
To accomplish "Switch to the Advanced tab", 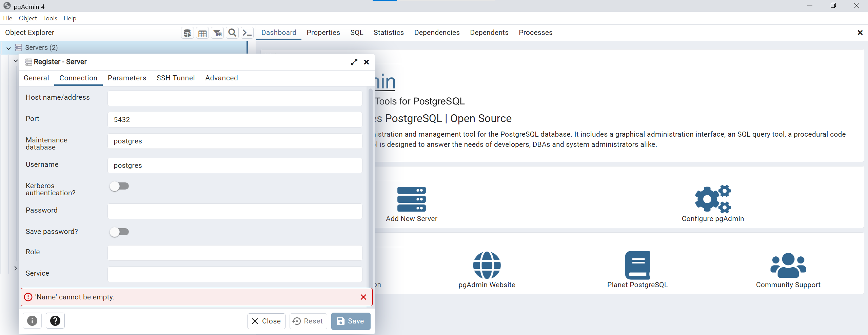I will (x=221, y=78).
